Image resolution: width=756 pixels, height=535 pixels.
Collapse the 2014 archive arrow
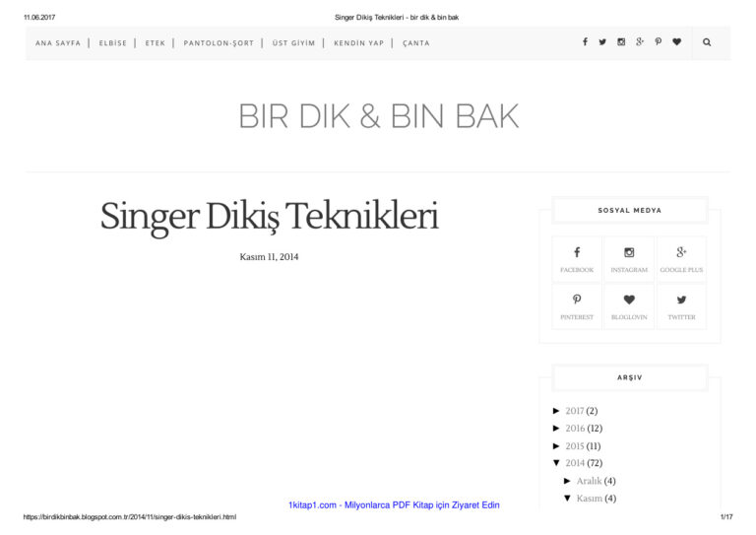point(556,463)
